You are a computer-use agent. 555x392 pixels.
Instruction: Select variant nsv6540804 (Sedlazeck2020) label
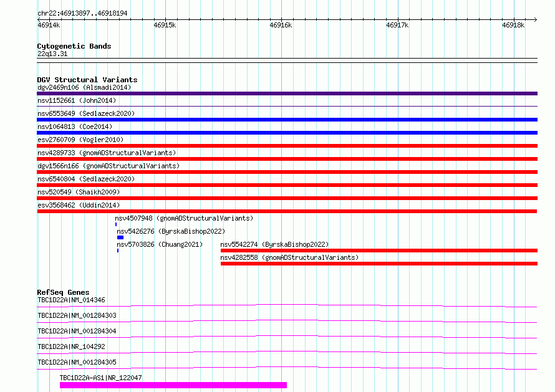pyautogui.click(x=86, y=179)
